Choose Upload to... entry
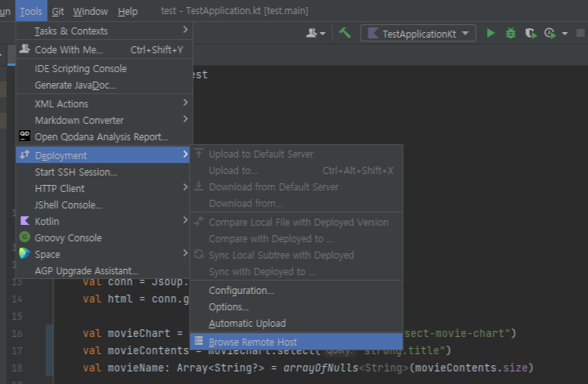 (x=296, y=170)
